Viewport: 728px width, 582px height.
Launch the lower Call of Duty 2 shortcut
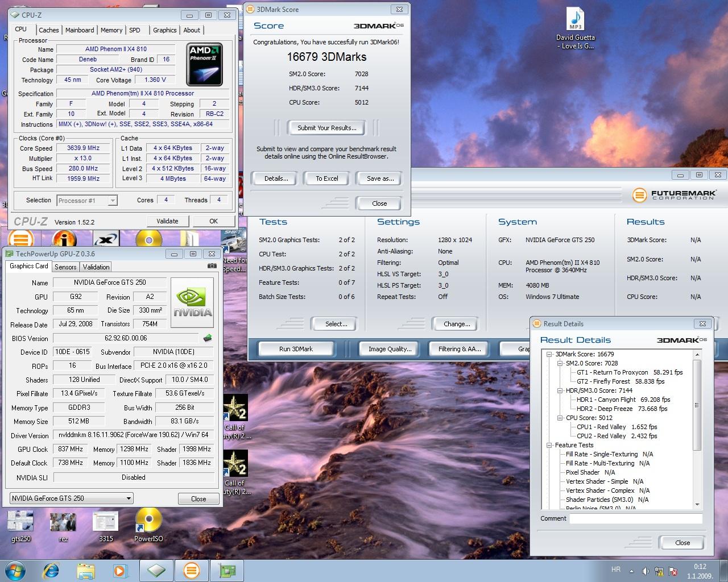(235, 472)
